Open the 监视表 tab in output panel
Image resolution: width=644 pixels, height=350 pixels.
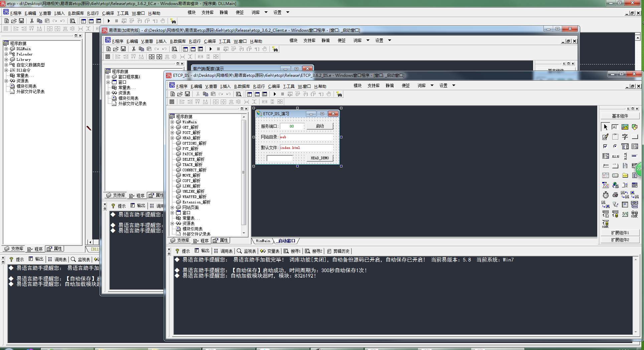(x=247, y=251)
